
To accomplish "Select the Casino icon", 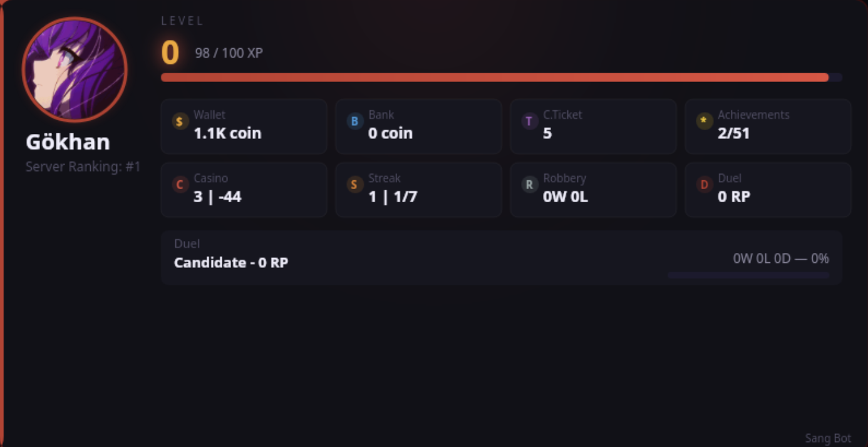I will 179,184.
